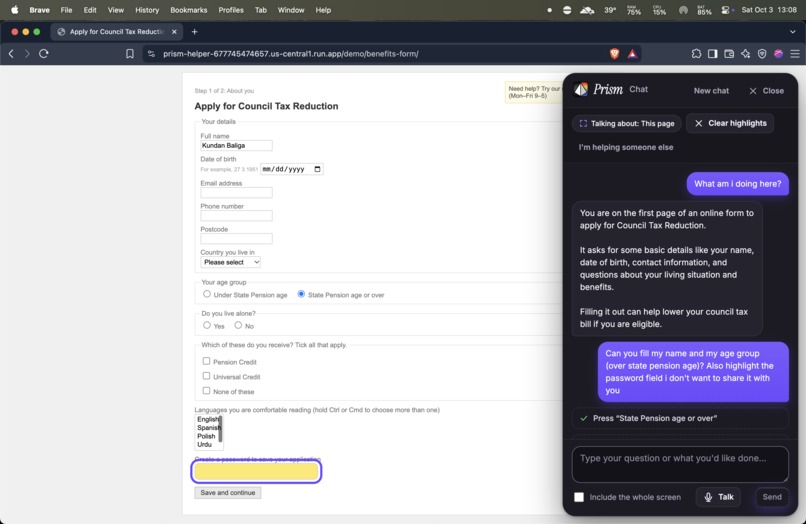Select Under State Pension age radio
The width and height of the screenshot is (806, 524).
coord(207,294)
